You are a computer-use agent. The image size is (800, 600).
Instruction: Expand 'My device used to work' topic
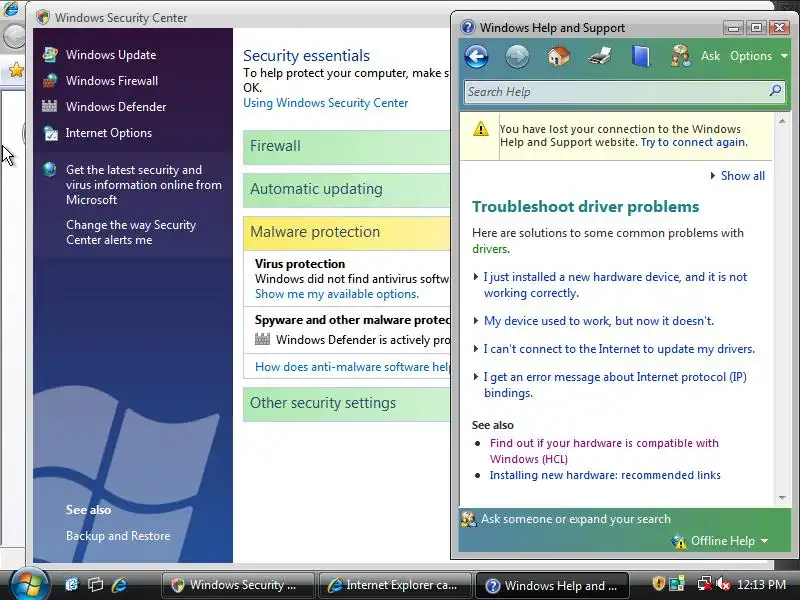click(x=594, y=321)
